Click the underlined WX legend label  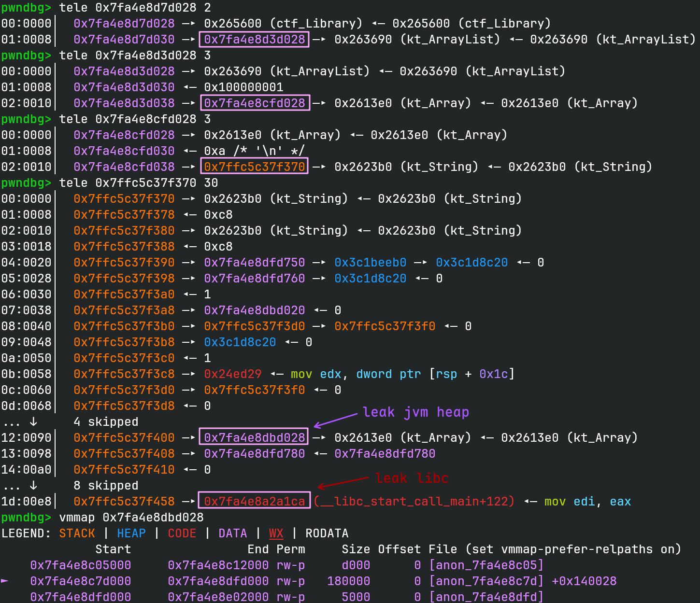click(276, 533)
